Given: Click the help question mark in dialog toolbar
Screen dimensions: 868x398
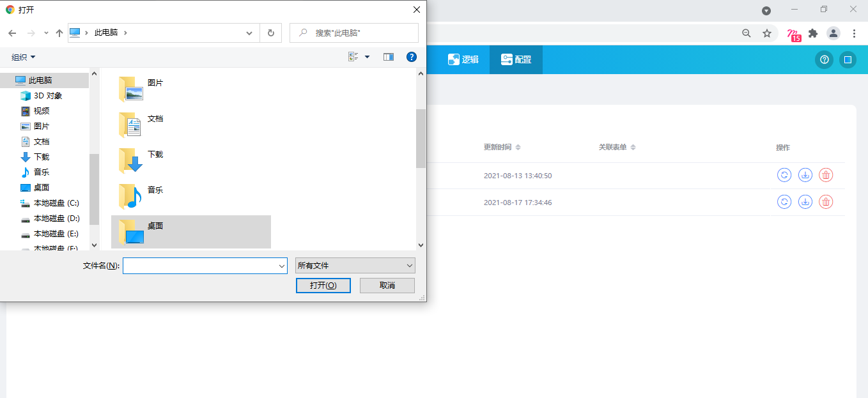Looking at the screenshot, I should point(412,57).
